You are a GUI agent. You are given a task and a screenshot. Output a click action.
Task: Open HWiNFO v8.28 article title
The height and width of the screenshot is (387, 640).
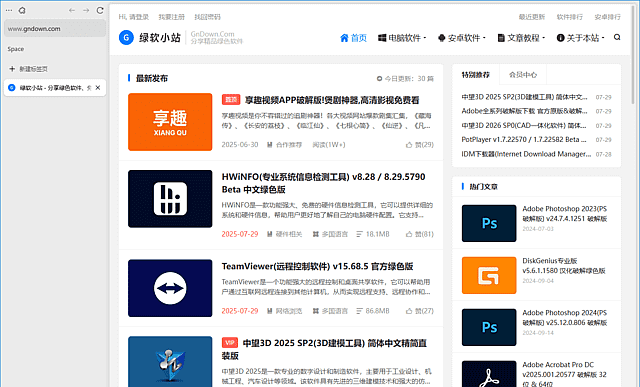323,183
